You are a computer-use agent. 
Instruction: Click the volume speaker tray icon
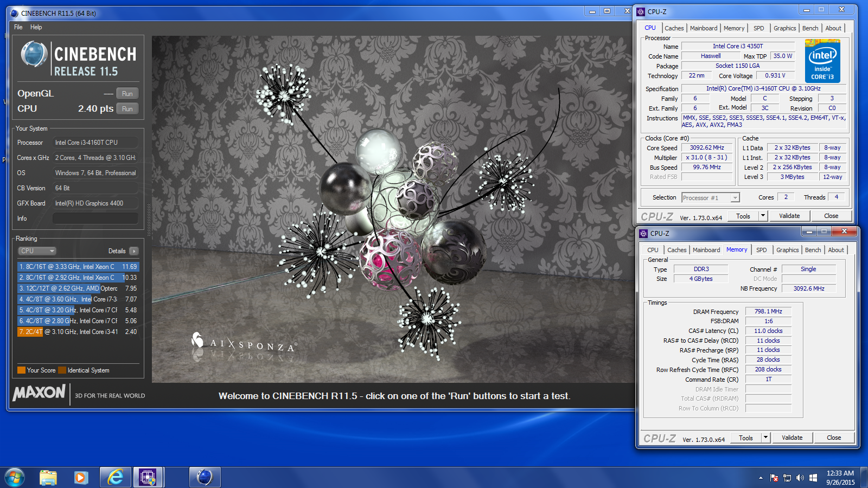coord(800,478)
